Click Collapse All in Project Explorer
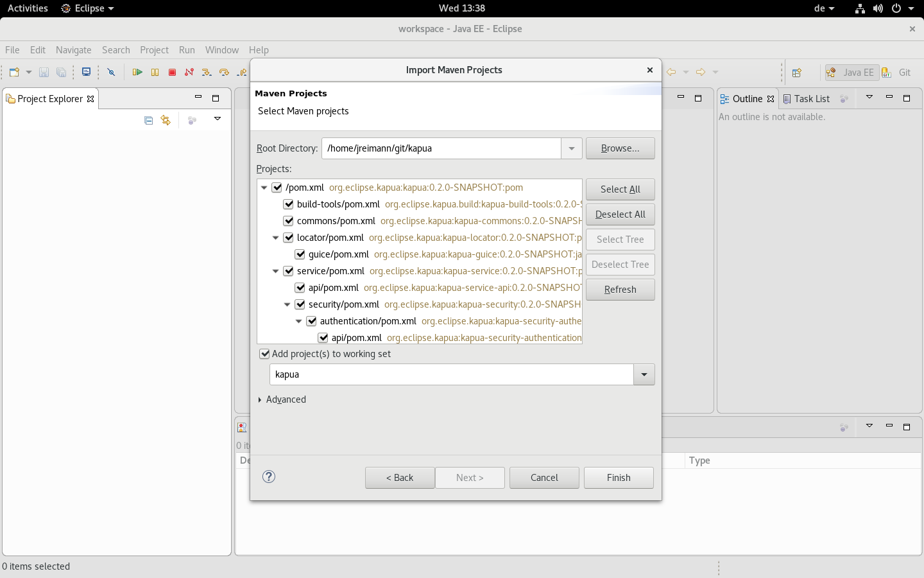This screenshot has height=578, width=924. (148, 120)
